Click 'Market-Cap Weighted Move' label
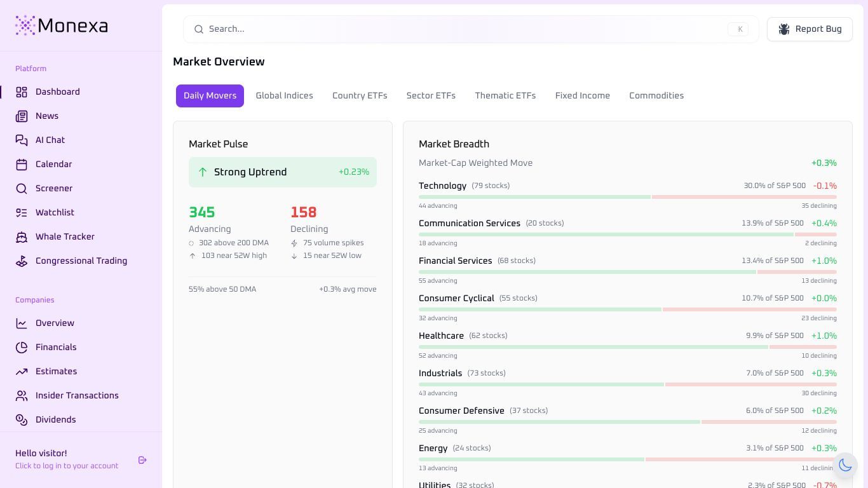The height and width of the screenshot is (488, 868). click(x=475, y=163)
